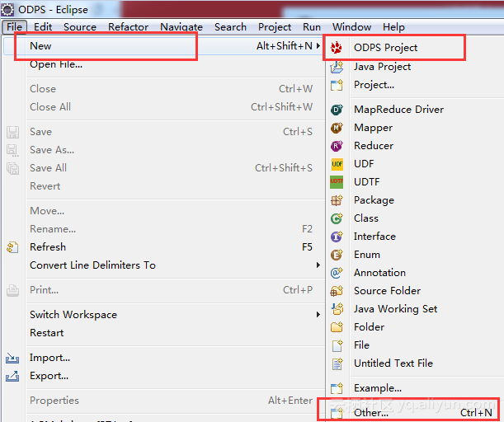Open the Edit menu
504x422 pixels.
point(43,26)
